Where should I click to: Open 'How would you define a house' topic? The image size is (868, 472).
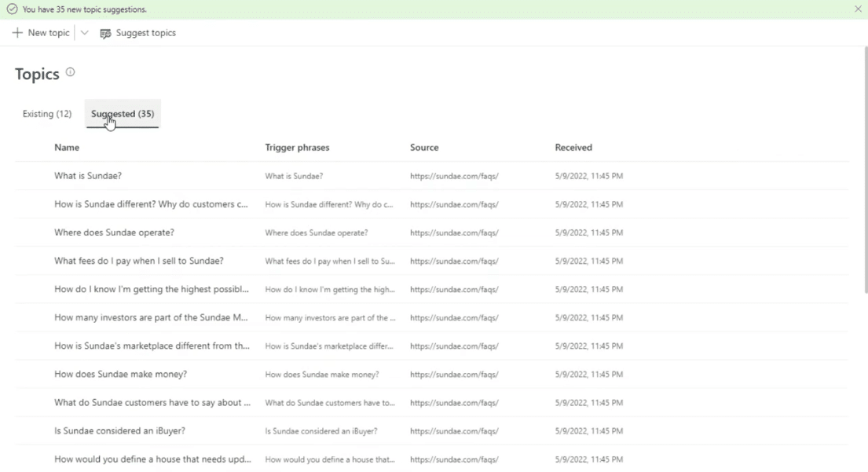pyautogui.click(x=153, y=459)
